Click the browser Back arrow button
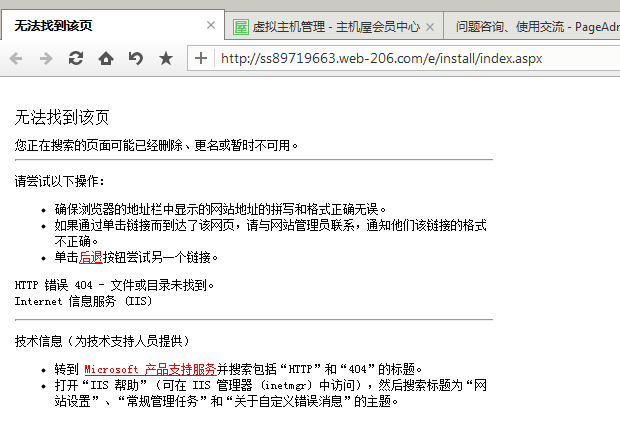 (x=16, y=59)
